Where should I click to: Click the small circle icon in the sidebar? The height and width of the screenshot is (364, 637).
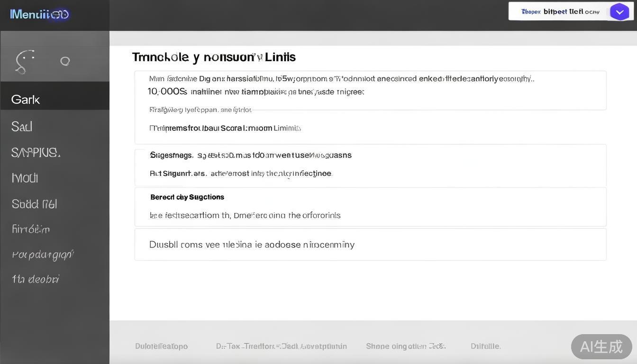point(65,61)
